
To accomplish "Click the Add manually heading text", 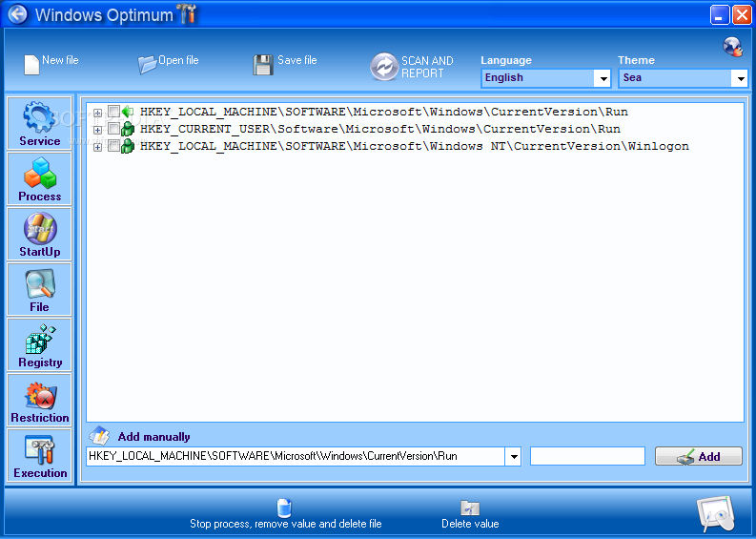I will [x=153, y=437].
